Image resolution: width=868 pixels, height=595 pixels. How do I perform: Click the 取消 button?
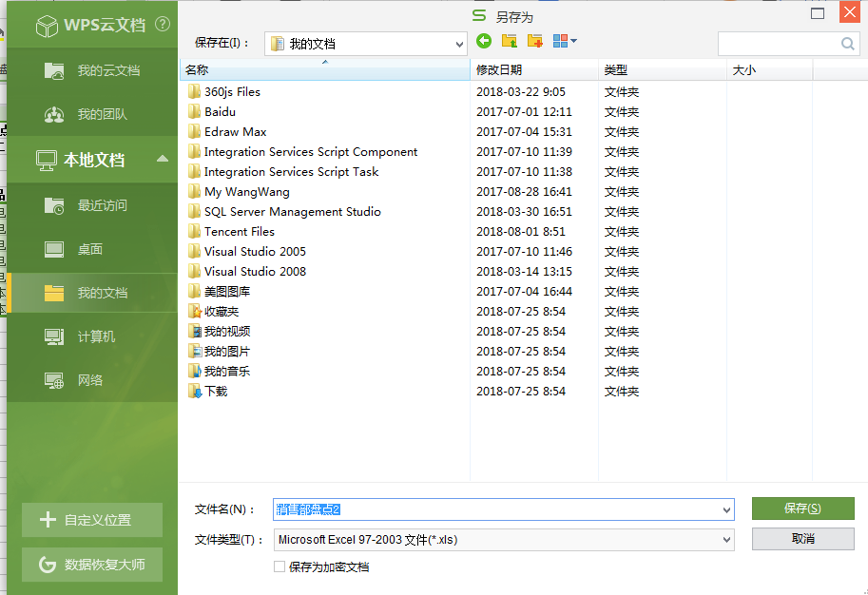tap(802, 539)
